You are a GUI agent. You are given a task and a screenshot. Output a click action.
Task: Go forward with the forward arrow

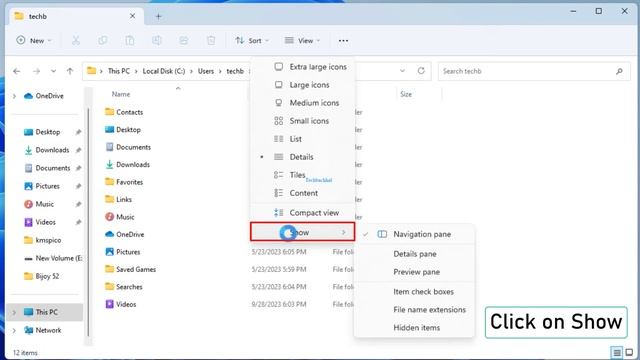click(36, 71)
